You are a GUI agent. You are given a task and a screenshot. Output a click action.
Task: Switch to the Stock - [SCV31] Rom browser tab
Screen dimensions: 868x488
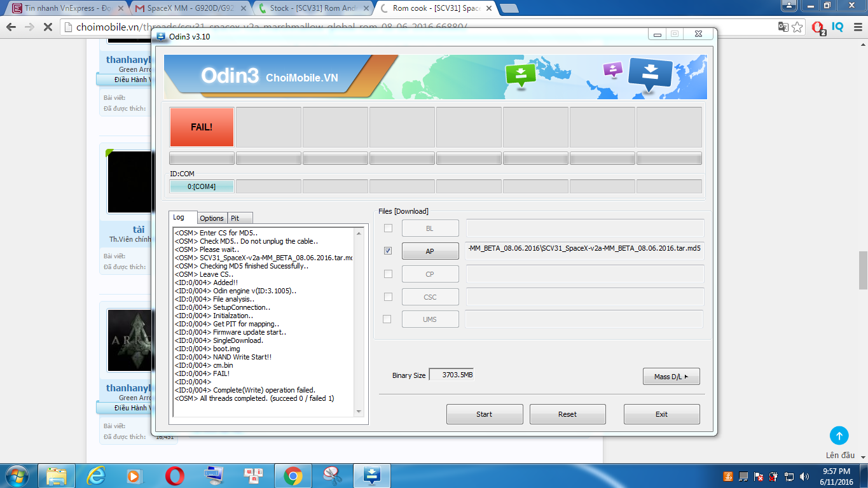(313, 8)
